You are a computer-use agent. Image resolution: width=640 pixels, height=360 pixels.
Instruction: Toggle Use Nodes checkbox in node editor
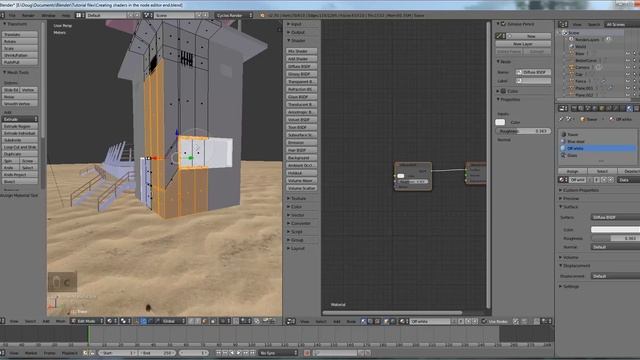click(484, 322)
